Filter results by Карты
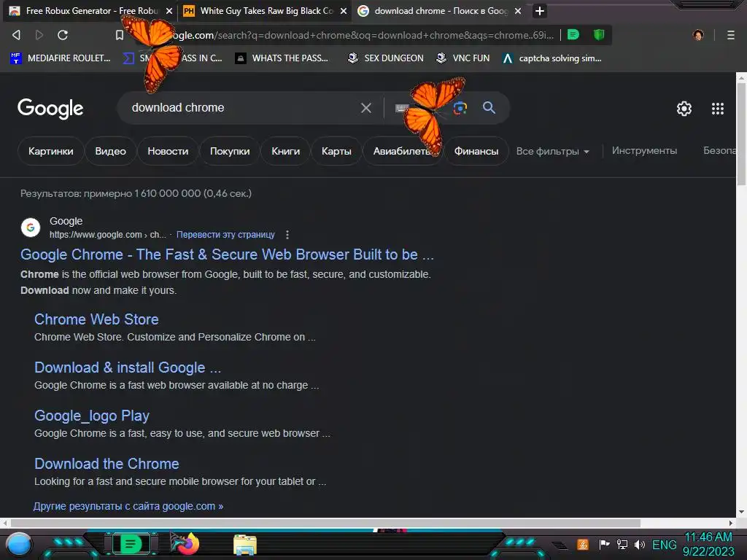Viewport: 747px width, 560px height. click(336, 151)
